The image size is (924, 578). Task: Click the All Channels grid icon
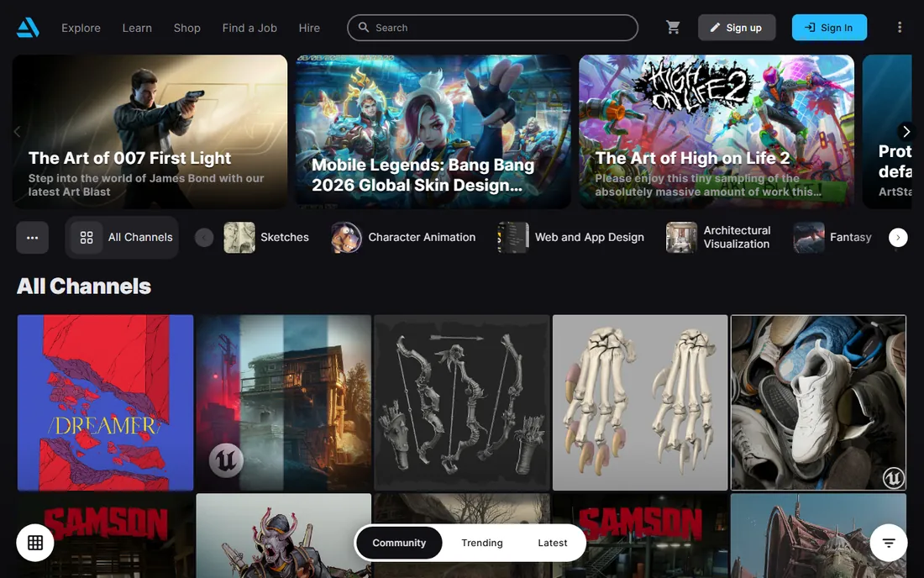click(x=87, y=238)
